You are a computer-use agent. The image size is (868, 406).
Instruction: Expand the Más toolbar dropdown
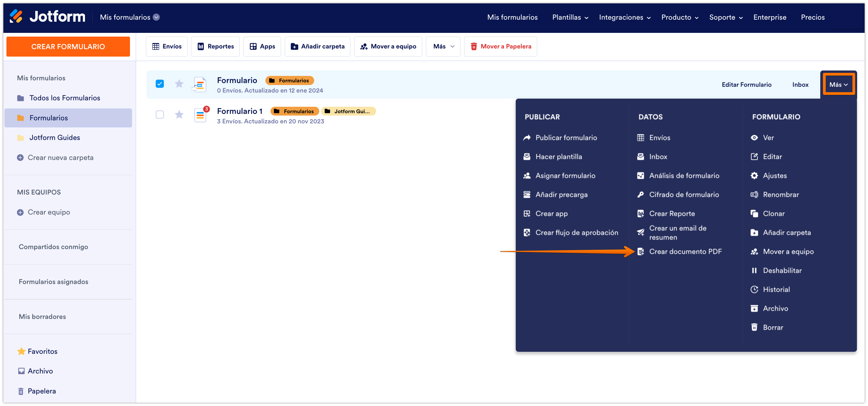pos(443,46)
